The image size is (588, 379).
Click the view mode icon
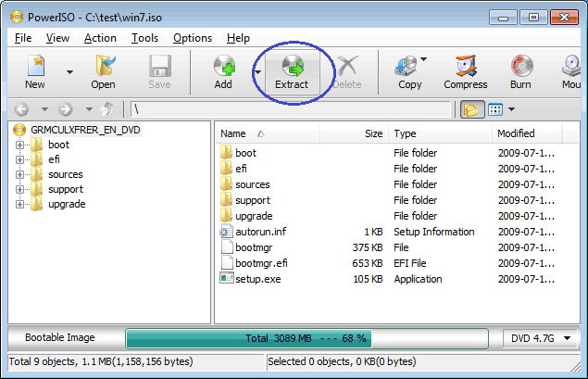(x=495, y=109)
